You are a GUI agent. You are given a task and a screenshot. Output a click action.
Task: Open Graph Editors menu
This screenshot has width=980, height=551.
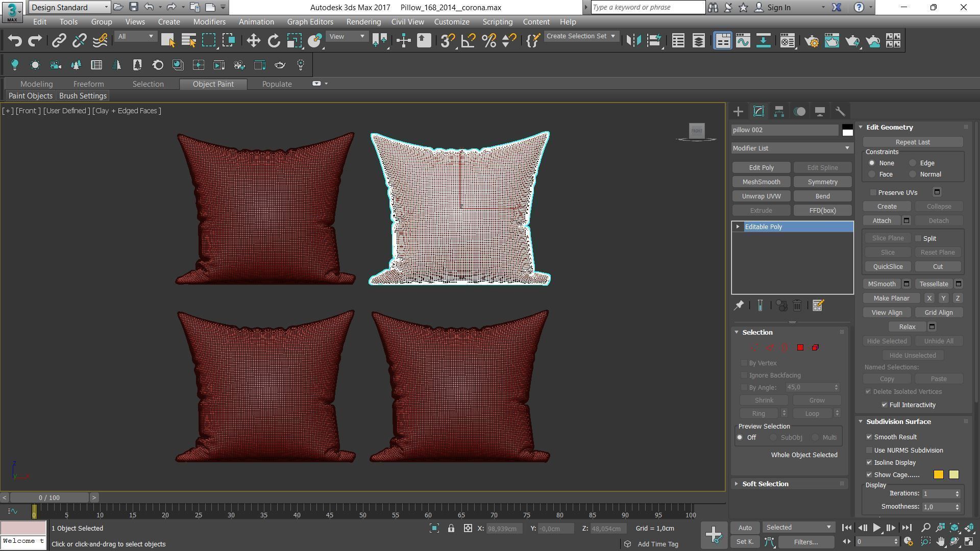(x=310, y=22)
